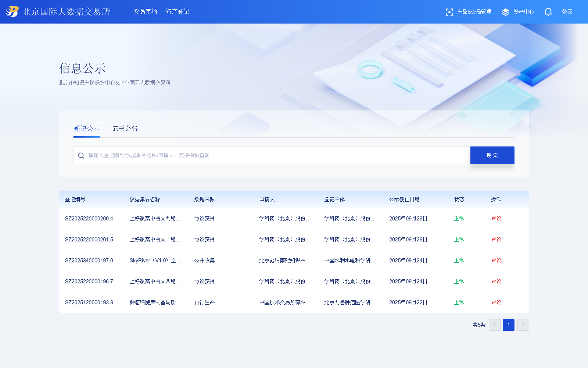Click registration number SZ2025120000193.3
This screenshot has width=588, height=368.
[x=89, y=302]
